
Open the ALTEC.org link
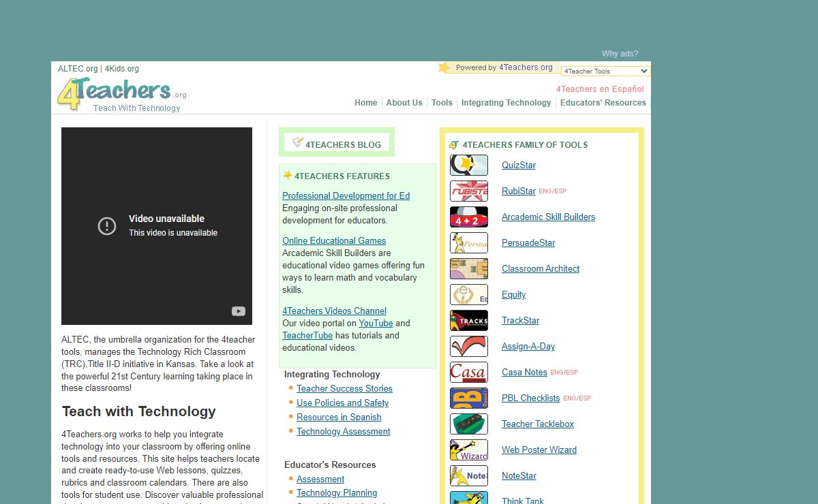pyautogui.click(x=78, y=69)
